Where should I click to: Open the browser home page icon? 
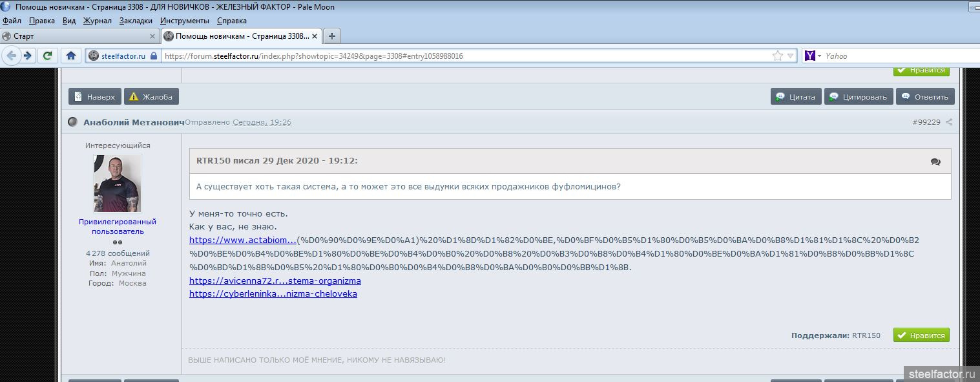coord(71,56)
